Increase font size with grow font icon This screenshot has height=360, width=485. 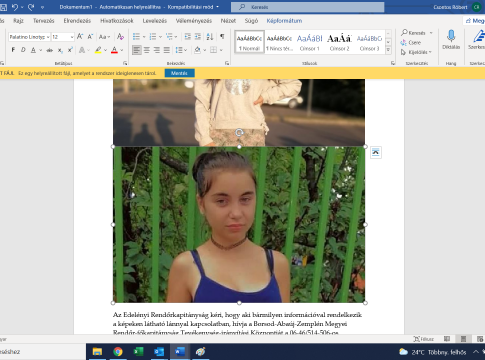[80, 37]
